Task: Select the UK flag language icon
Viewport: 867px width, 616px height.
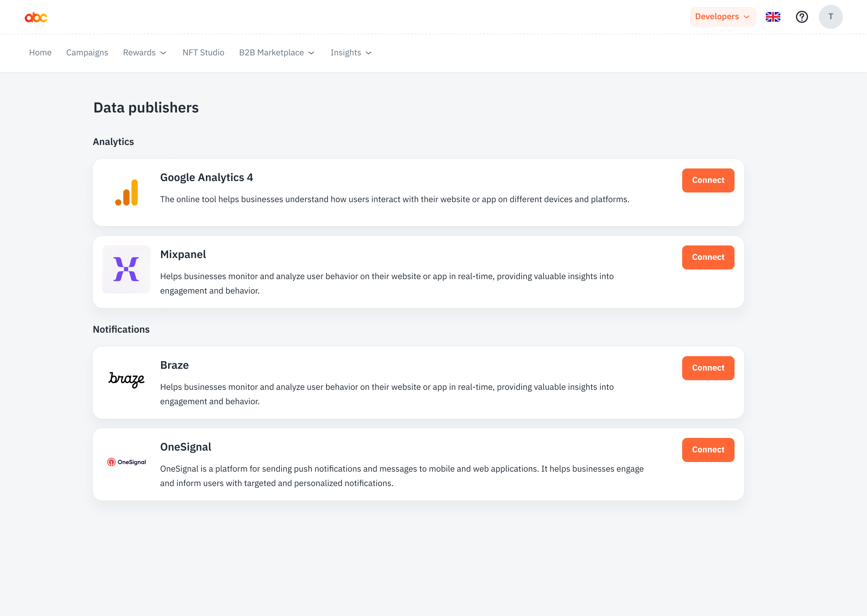Action: click(x=773, y=17)
